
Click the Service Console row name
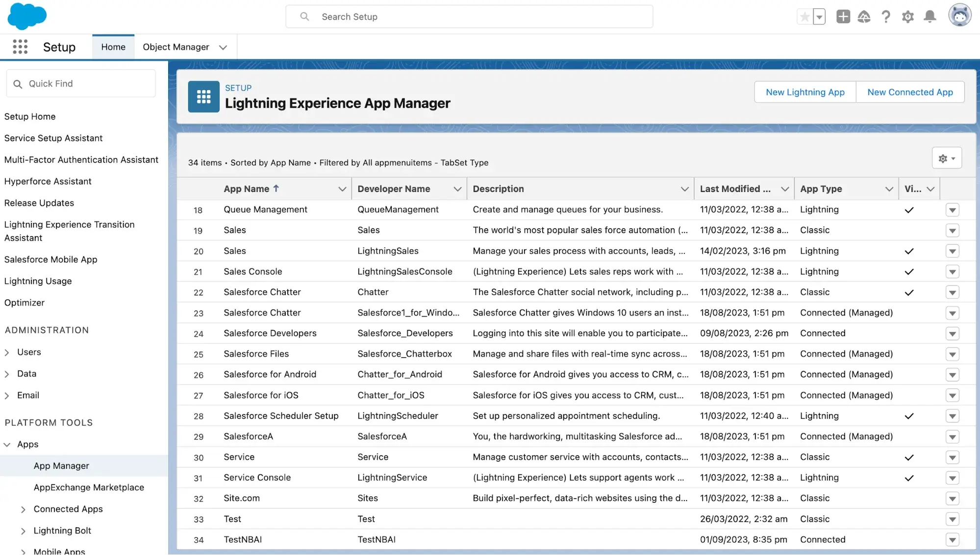coord(257,478)
